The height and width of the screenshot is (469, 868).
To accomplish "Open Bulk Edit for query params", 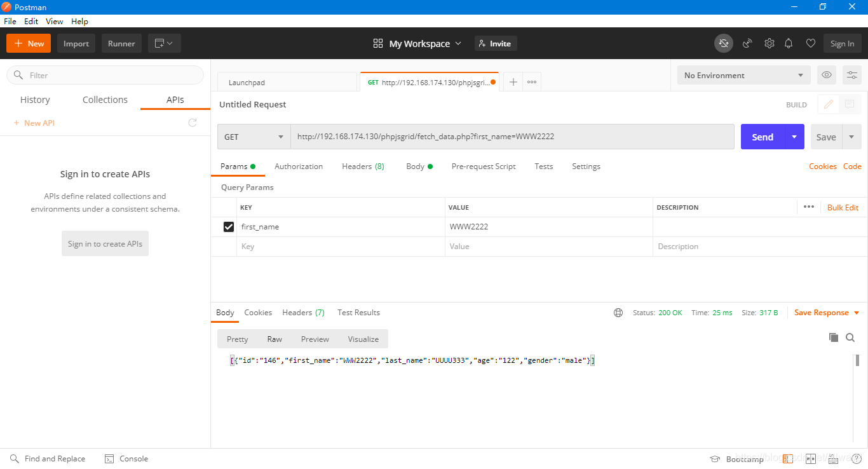I will click(x=843, y=207).
